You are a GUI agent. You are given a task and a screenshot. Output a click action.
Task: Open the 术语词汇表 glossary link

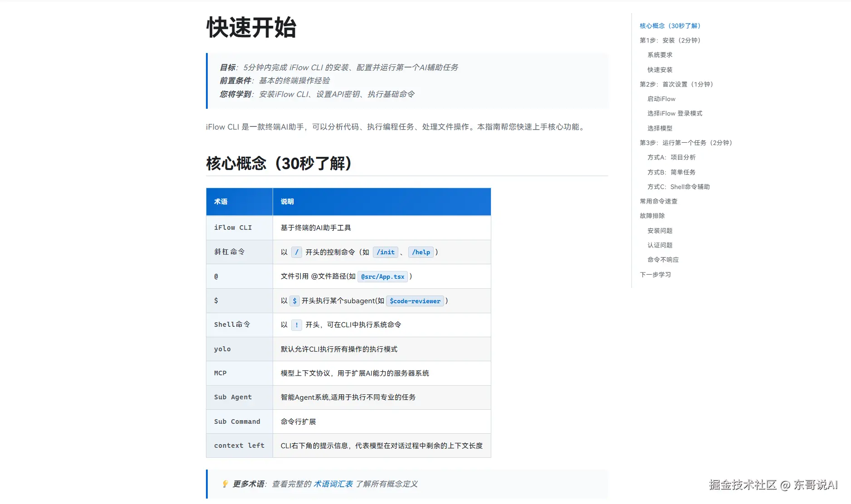[333, 484]
